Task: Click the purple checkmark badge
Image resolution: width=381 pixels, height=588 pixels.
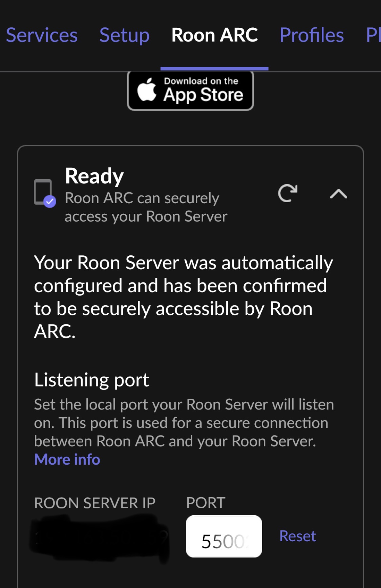Action: pos(50,202)
